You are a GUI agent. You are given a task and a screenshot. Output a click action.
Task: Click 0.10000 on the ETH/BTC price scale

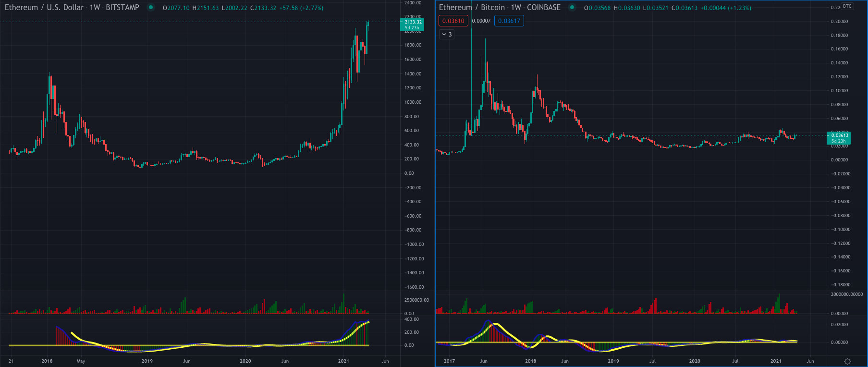coord(839,91)
